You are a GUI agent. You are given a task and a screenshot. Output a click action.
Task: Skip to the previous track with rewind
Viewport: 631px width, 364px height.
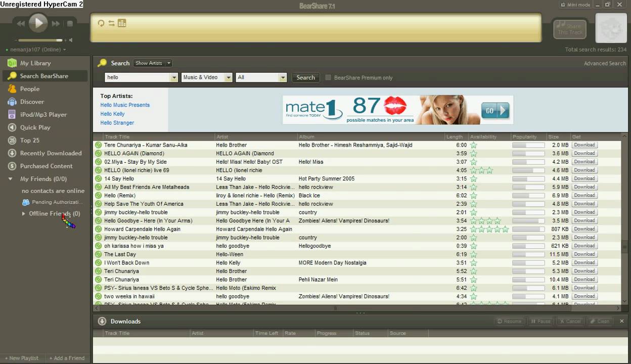[21, 23]
